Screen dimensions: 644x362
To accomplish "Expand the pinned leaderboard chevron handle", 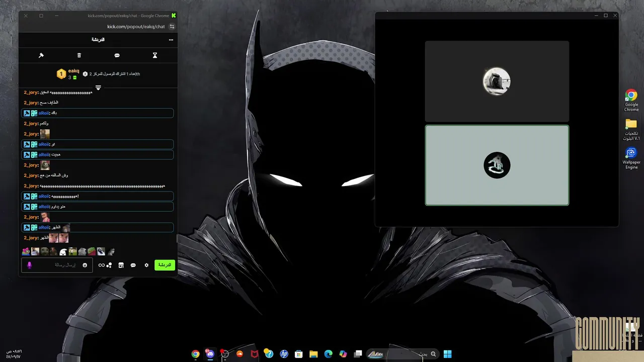I will point(98,87).
